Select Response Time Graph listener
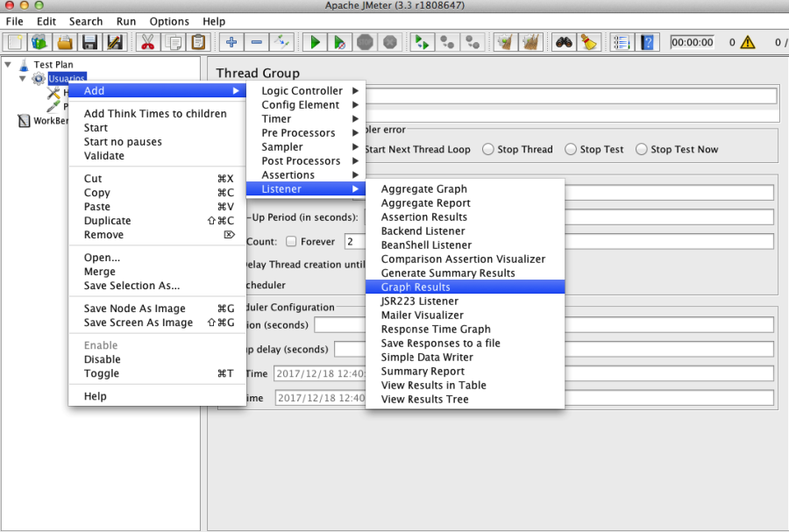Image resolution: width=789 pixels, height=532 pixels. point(465,330)
